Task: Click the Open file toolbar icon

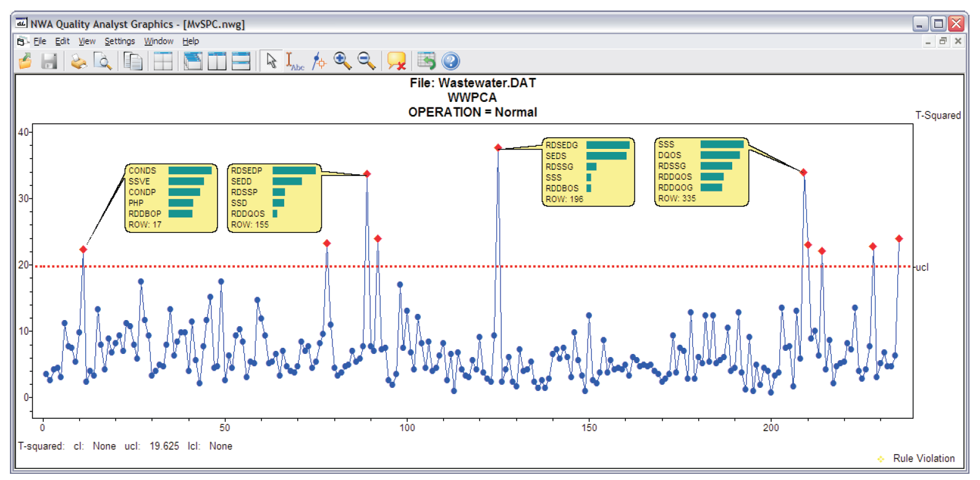Action: point(26,61)
